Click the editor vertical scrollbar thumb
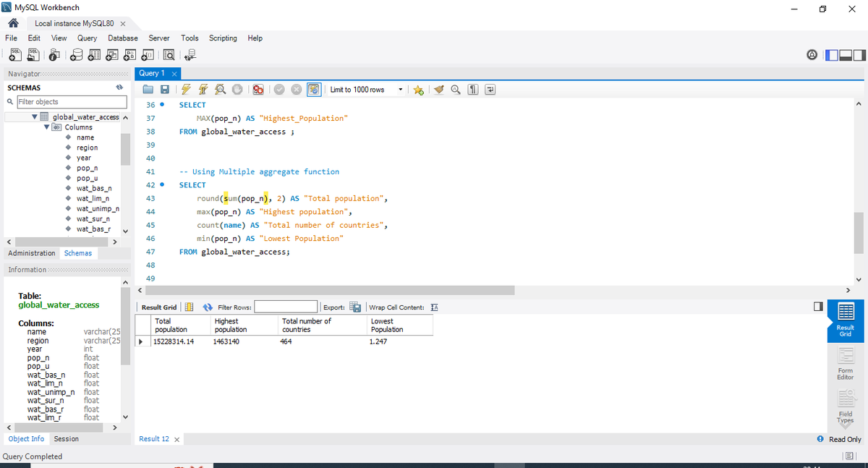Screen dimensions: 868x468 coord(859,233)
